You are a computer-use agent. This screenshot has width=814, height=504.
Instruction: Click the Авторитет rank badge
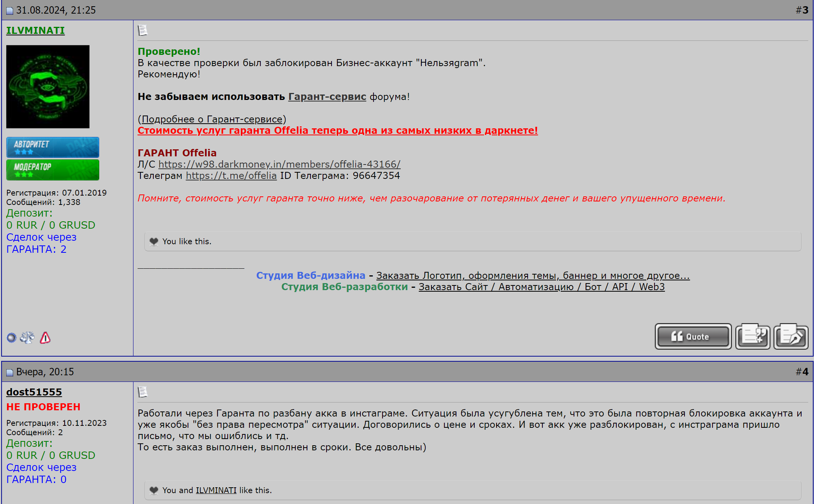53,147
